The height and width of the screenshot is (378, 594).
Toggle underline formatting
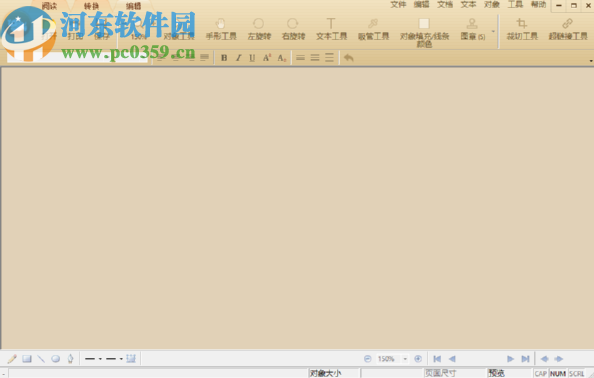[252, 58]
